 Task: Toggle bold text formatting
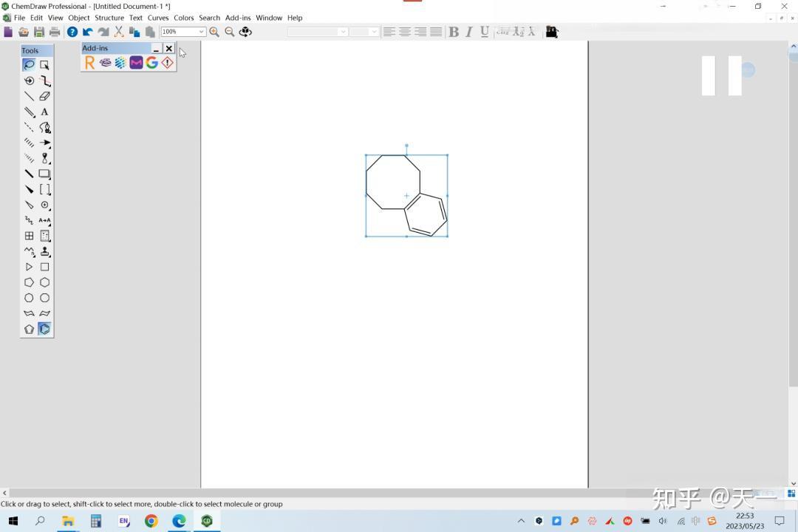[x=454, y=32]
